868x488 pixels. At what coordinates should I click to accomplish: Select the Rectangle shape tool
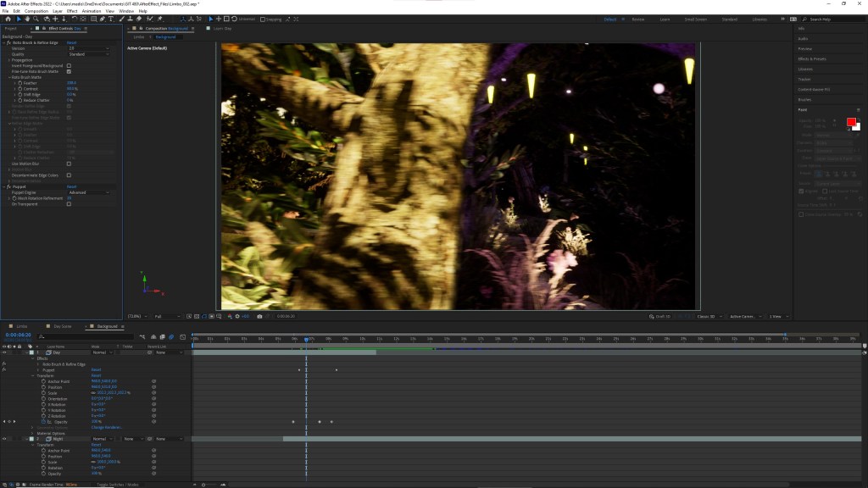pos(92,19)
